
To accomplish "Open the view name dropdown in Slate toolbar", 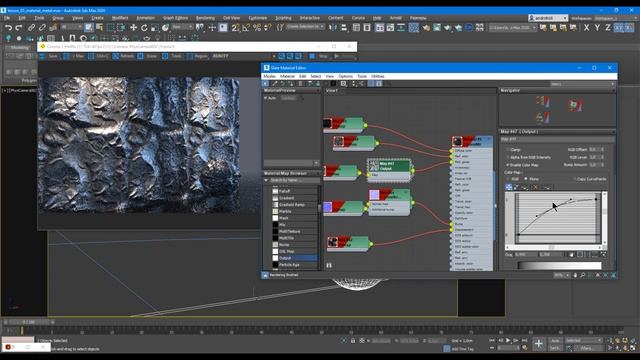I will coord(582,84).
